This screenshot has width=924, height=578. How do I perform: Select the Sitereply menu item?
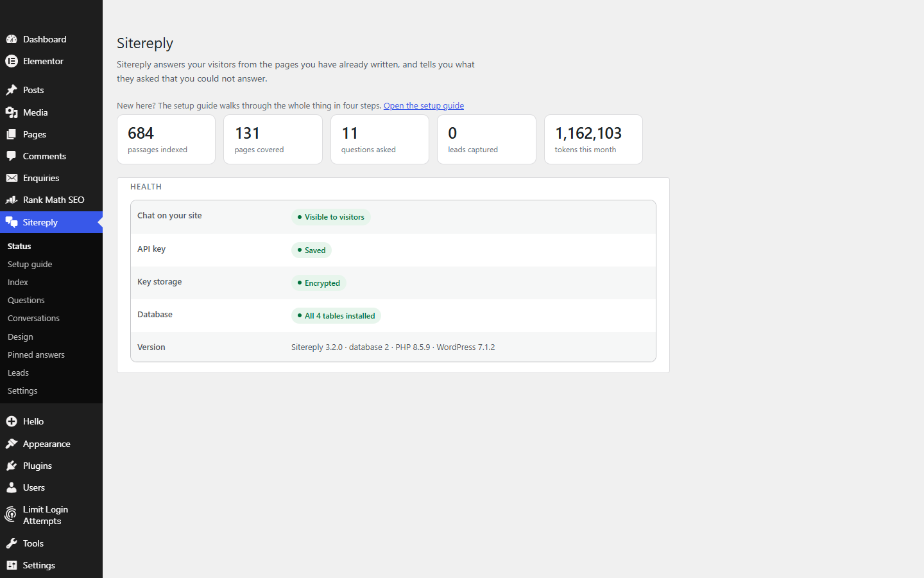pyautogui.click(x=51, y=222)
